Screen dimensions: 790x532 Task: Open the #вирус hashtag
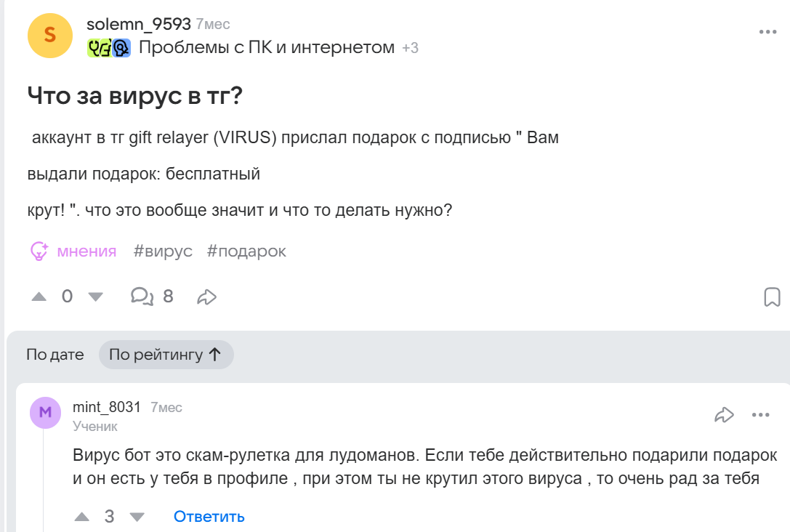click(163, 251)
